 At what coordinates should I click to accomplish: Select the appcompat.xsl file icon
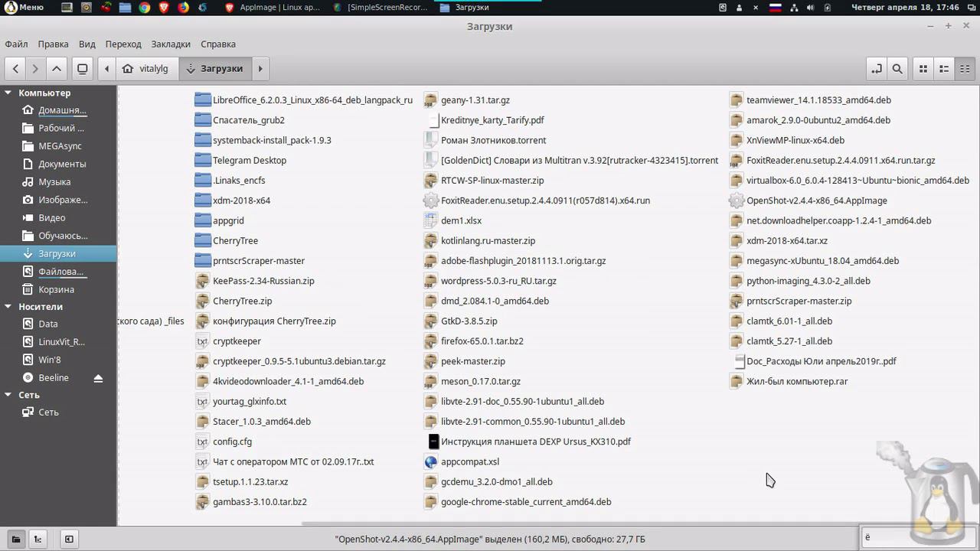click(430, 461)
